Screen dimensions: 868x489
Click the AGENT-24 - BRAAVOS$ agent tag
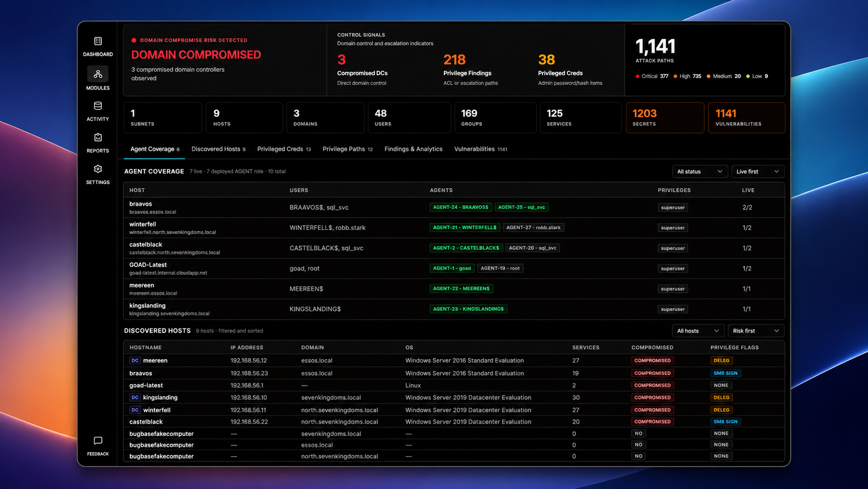tap(460, 207)
